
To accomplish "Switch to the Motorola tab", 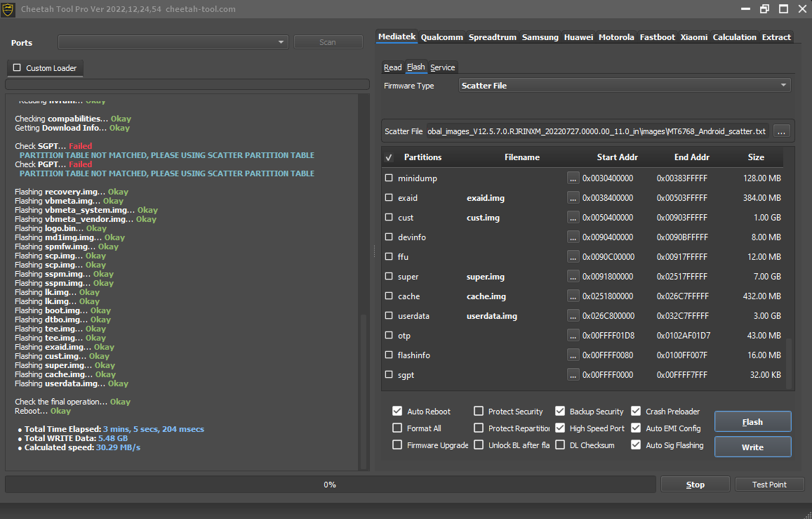I will click(x=616, y=37).
